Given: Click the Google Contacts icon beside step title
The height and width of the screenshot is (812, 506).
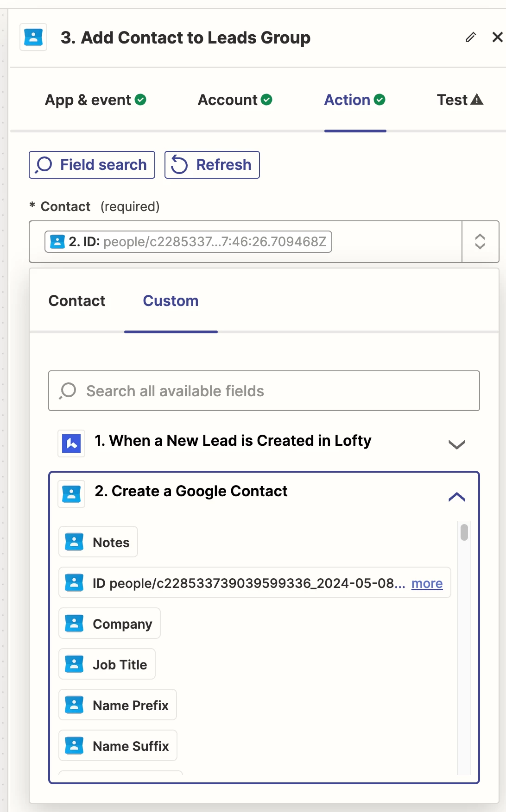Looking at the screenshot, I should pyautogui.click(x=33, y=37).
